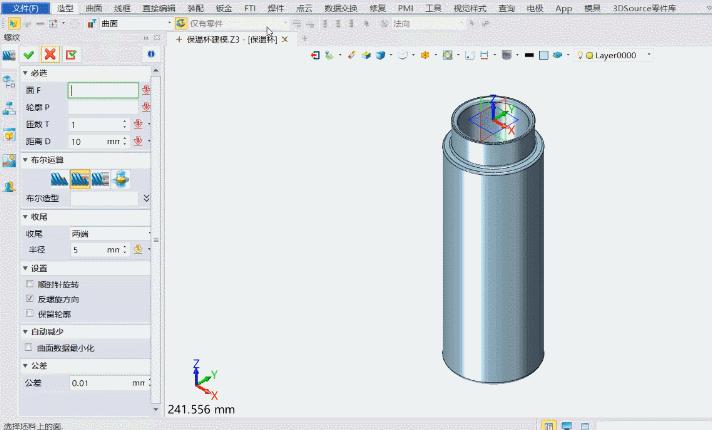
Task: Open the assembly tree icon in left sidebar
Action: 9,109
